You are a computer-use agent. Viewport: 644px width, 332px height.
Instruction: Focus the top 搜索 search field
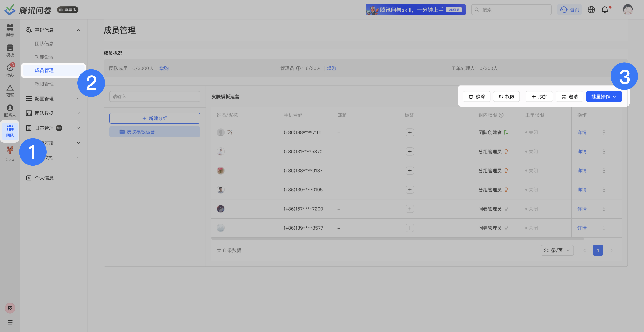pos(511,10)
